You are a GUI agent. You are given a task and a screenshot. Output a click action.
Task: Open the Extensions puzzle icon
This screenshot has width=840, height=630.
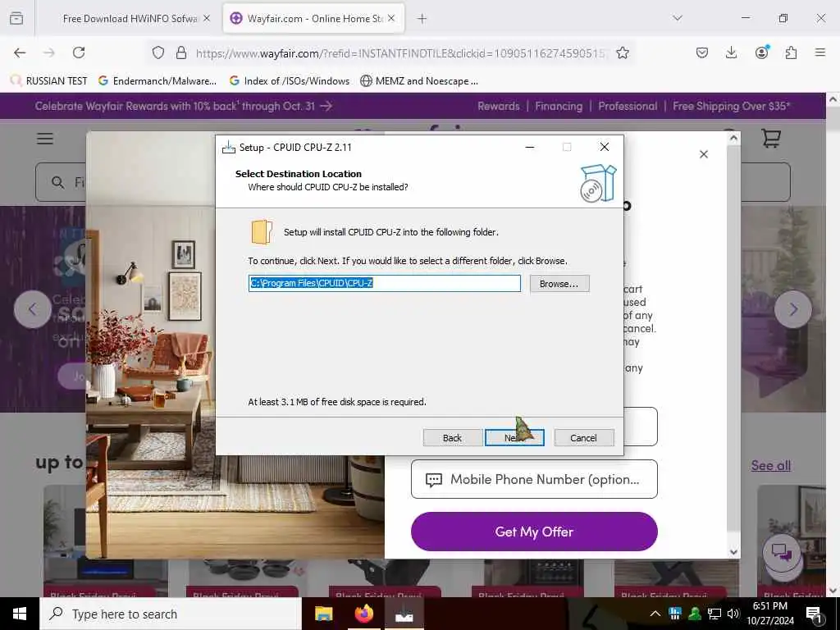(x=791, y=52)
